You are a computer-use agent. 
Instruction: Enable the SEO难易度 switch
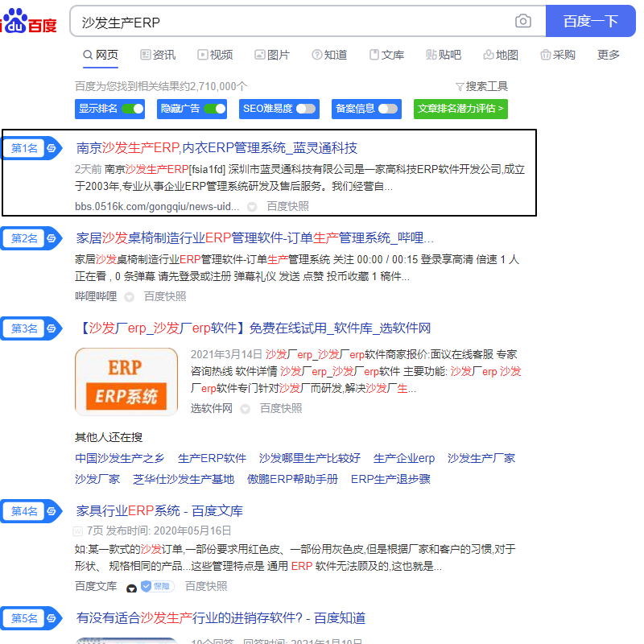(307, 109)
